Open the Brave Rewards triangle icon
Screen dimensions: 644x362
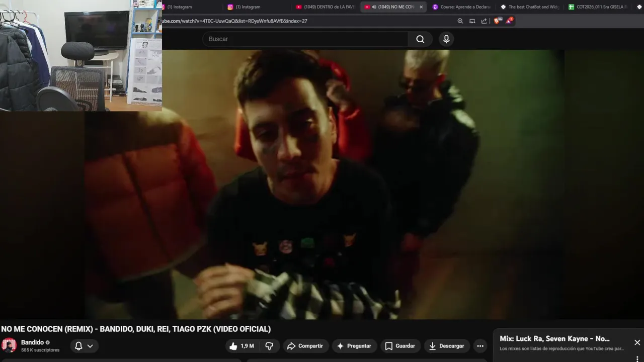(x=510, y=21)
